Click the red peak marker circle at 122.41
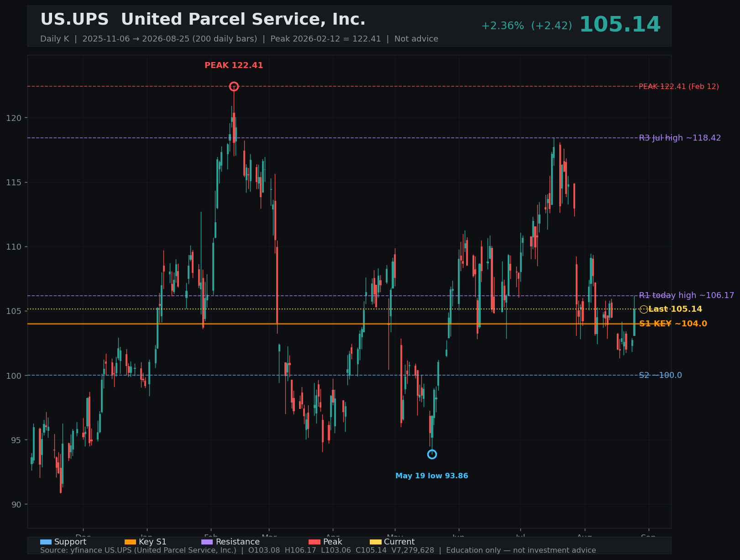 pyautogui.click(x=234, y=86)
